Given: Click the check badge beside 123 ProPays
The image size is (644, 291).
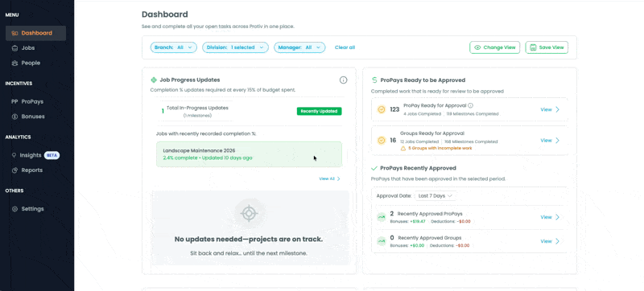Looking at the screenshot, I should coord(381,109).
